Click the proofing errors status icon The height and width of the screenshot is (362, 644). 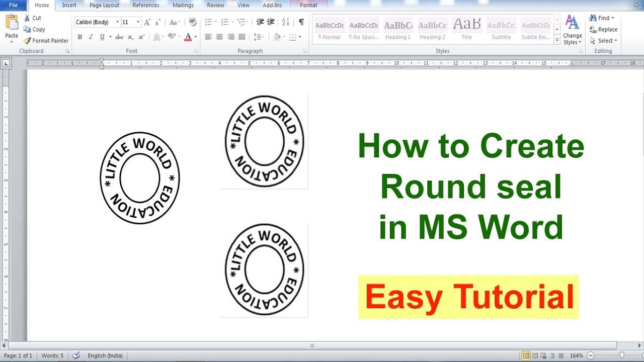tap(76, 355)
